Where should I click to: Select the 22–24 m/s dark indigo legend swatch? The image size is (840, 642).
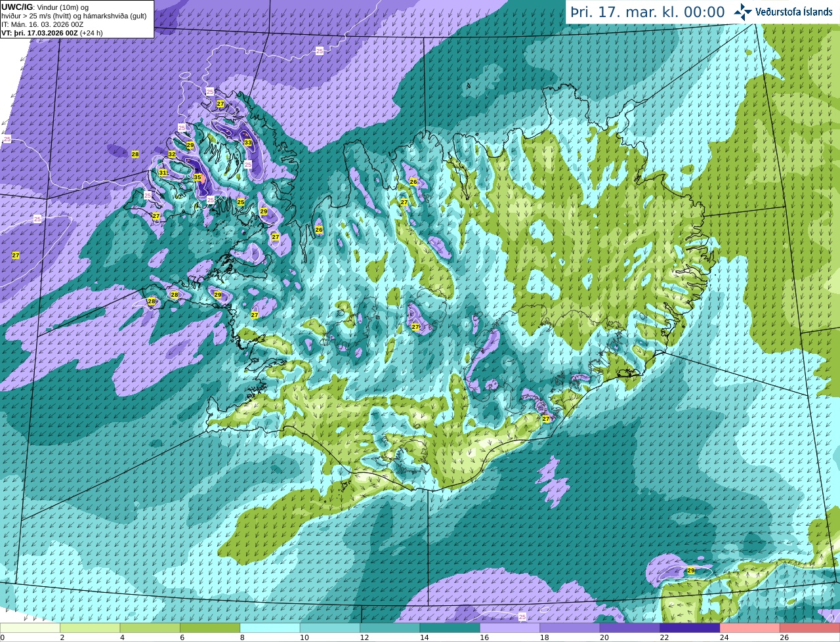(690, 628)
